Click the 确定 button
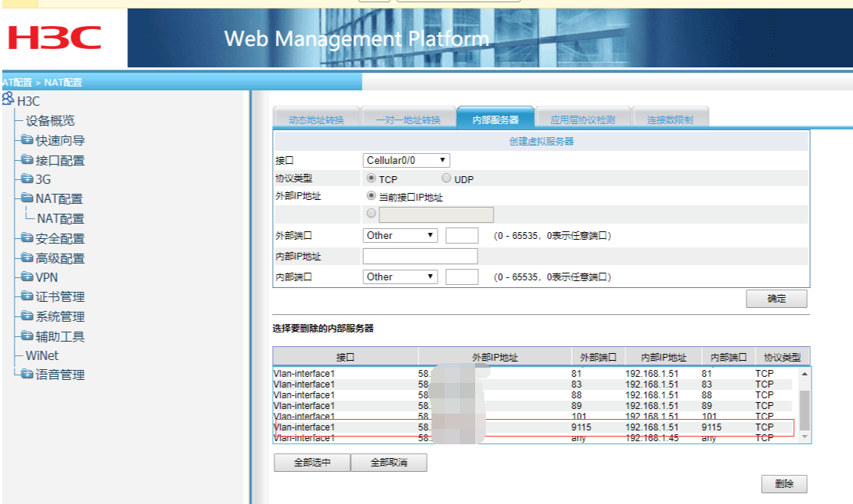The width and height of the screenshot is (853, 504). tap(776, 299)
